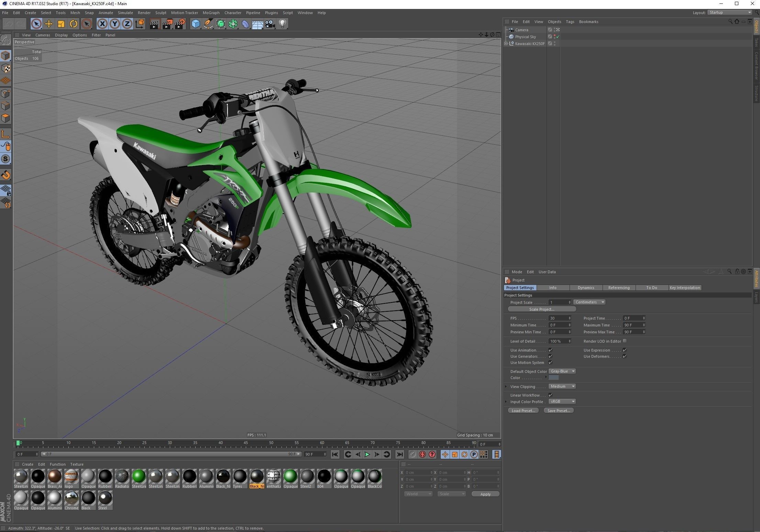Screen dimensions: 760x532
Task: Toggle Use Motion System checkbox
Action: 550,362
